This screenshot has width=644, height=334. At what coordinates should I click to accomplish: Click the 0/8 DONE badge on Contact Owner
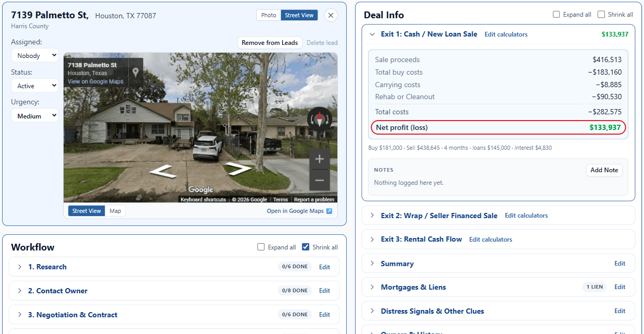point(295,291)
